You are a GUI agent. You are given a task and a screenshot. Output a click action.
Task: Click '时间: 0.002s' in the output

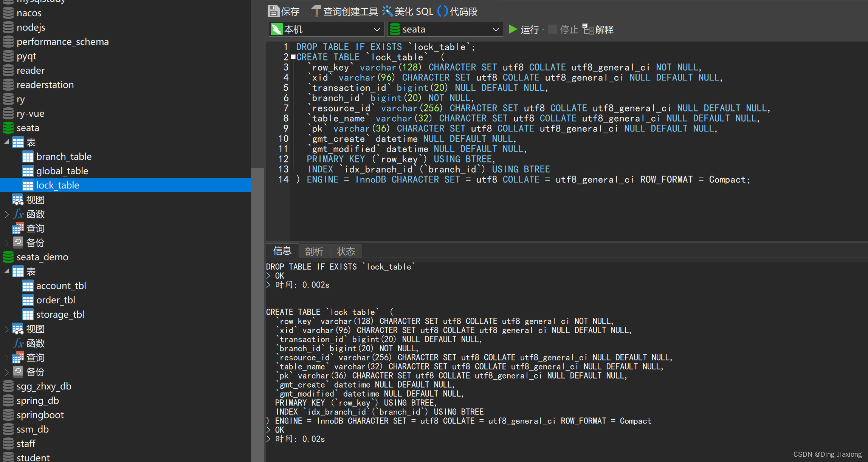302,285
